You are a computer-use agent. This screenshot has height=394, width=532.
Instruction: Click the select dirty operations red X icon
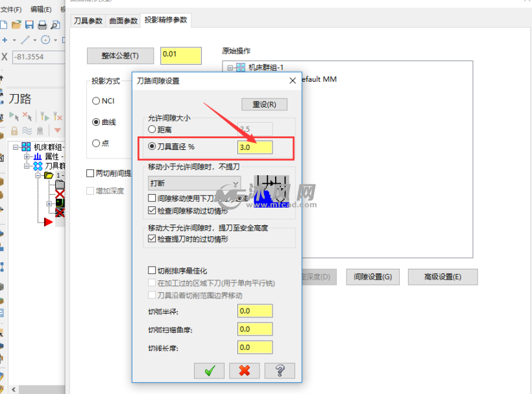[27, 117]
